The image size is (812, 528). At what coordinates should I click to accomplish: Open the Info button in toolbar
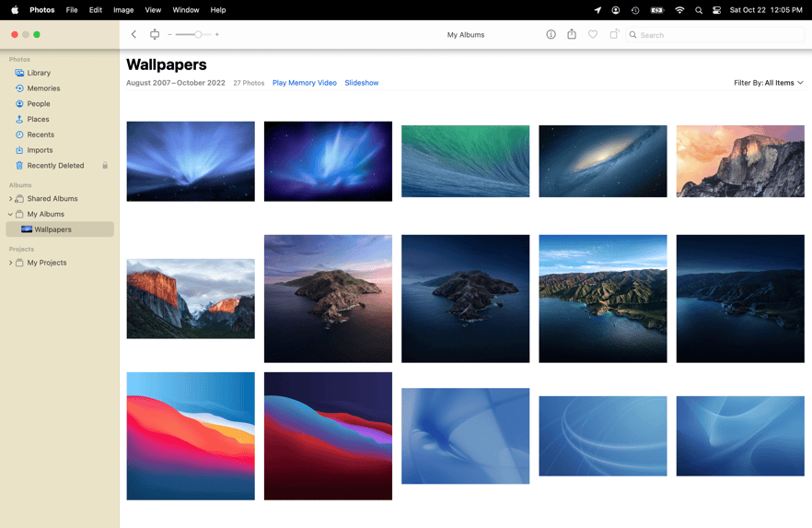pos(551,35)
